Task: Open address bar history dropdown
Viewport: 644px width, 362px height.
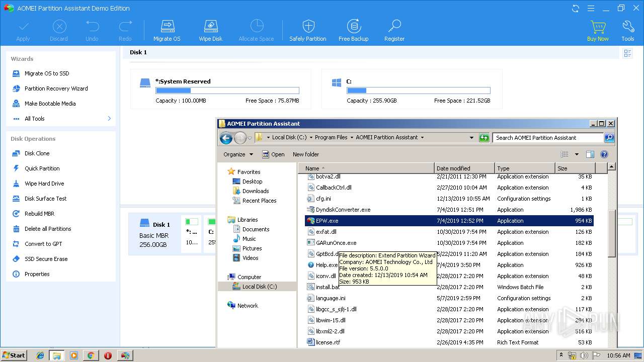Action: (x=471, y=137)
